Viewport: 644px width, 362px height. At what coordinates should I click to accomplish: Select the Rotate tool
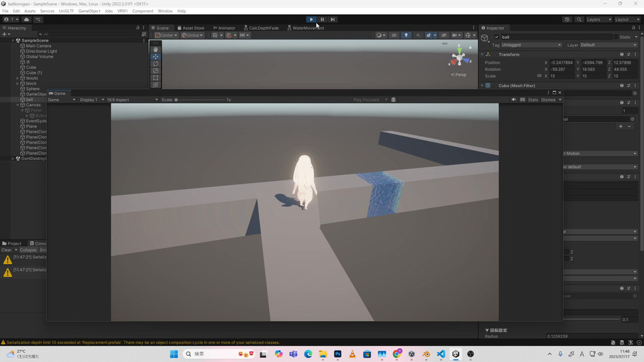click(156, 64)
